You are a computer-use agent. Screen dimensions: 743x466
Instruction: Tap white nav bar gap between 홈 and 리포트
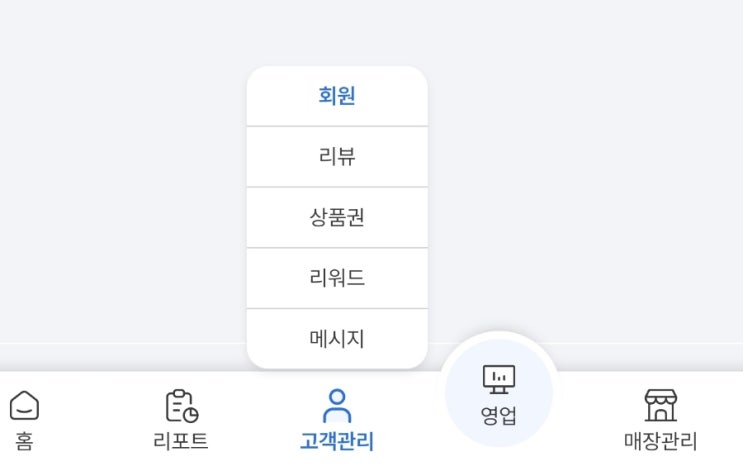(100, 420)
